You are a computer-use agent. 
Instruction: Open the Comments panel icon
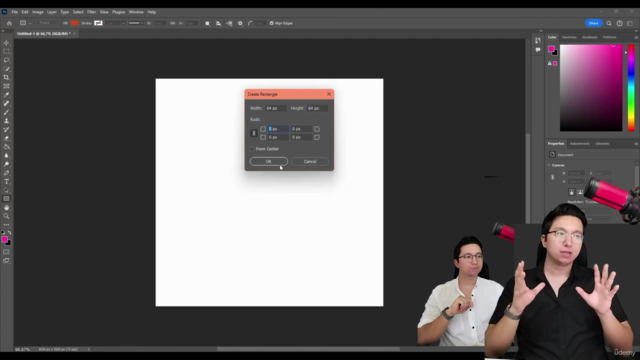click(x=538, y=49)
